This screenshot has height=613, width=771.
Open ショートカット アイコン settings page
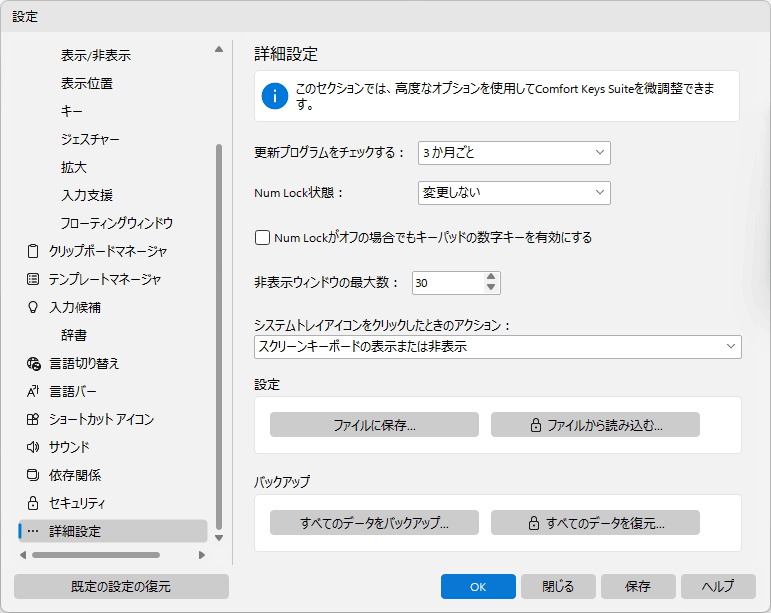click(x=101, y=419)
